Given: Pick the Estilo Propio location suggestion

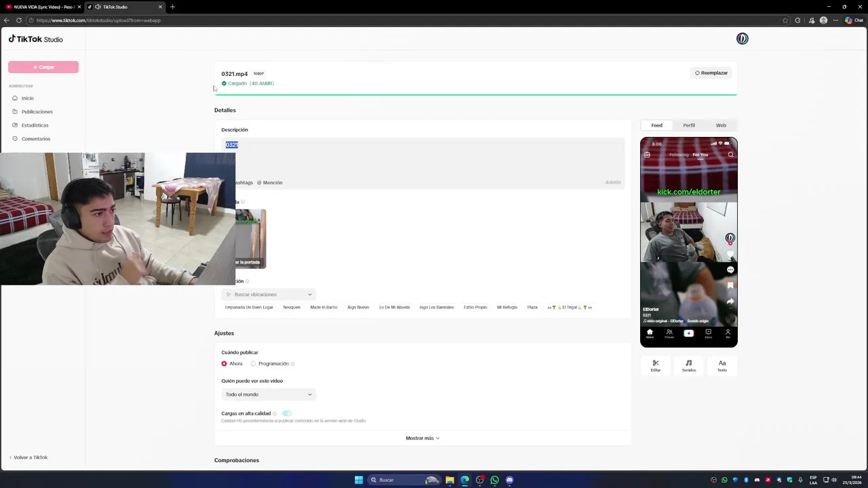Looking at the screenshot, I should [x=475, y=307].
